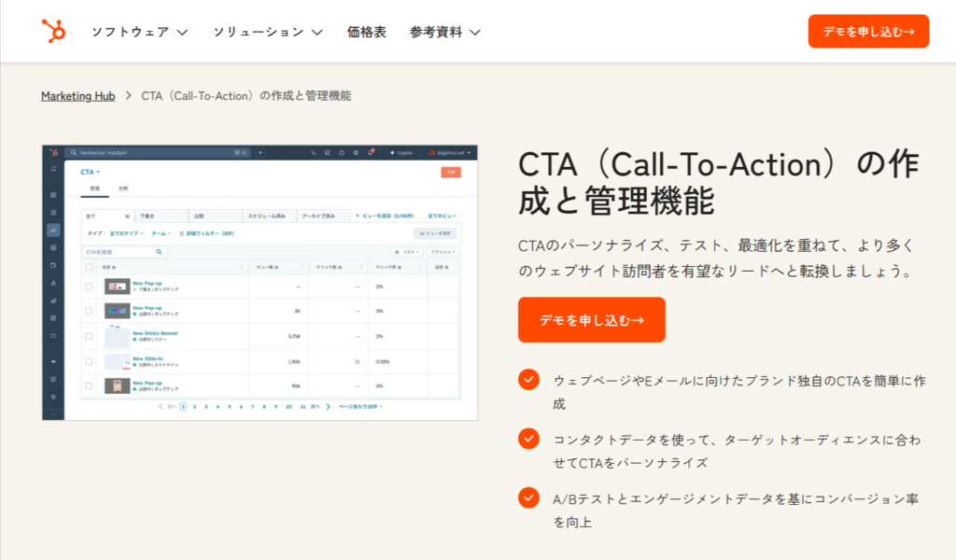The height and width of the screenshot is (560, 956).
Task: Open the ページあたり25件 per-page dropdown
Action: pos(360,406)
